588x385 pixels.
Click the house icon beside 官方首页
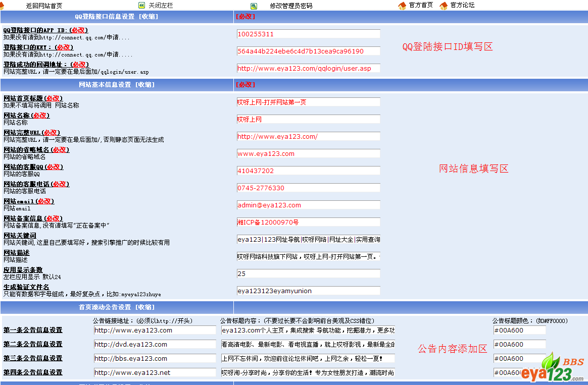click(x=402, y=6)
